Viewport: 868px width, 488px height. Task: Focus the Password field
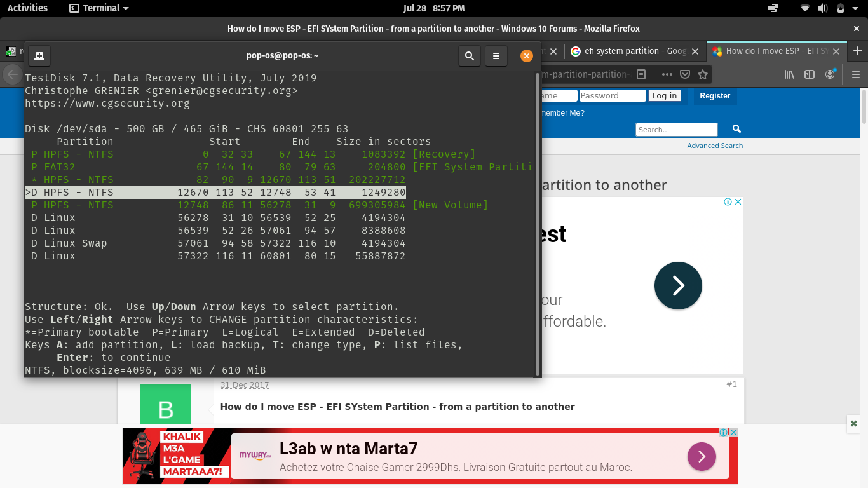[612, 95]
